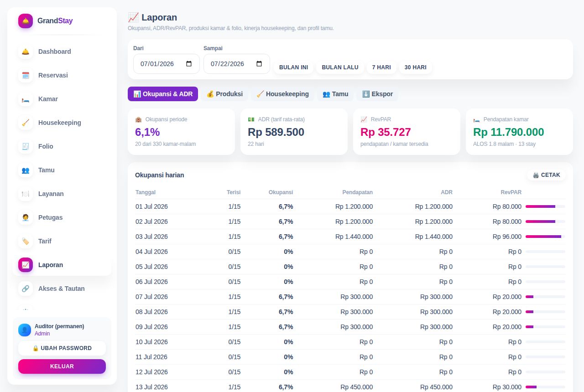Click the Okupansi column header
Viewport: 584px width, 392px height.
pyautogui.click(x=281, y=192)
